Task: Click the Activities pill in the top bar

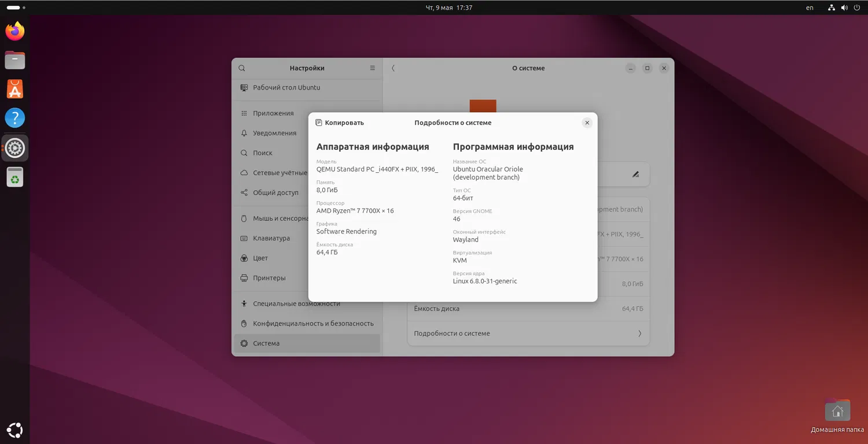Action: (x=15, y=8)
